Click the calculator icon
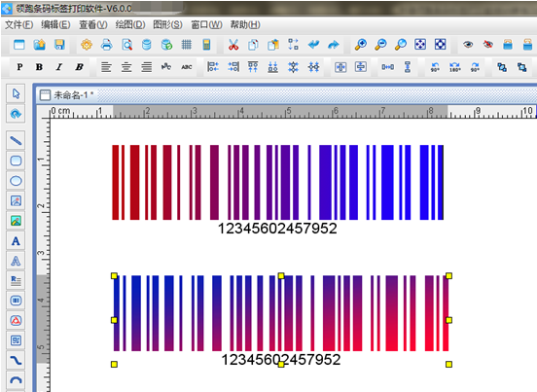Screen dimensions: 537x392 point(206,45)
